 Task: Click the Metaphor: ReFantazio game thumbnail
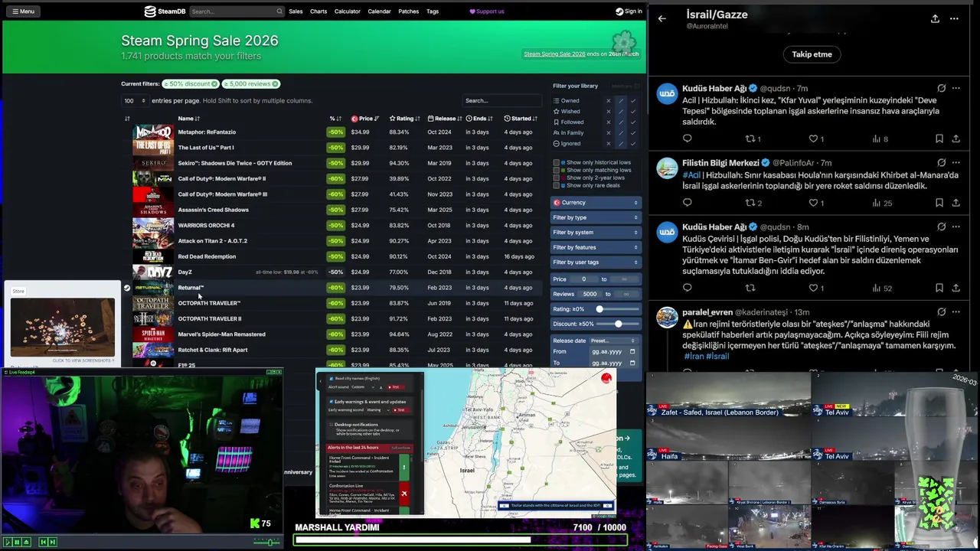153,132
